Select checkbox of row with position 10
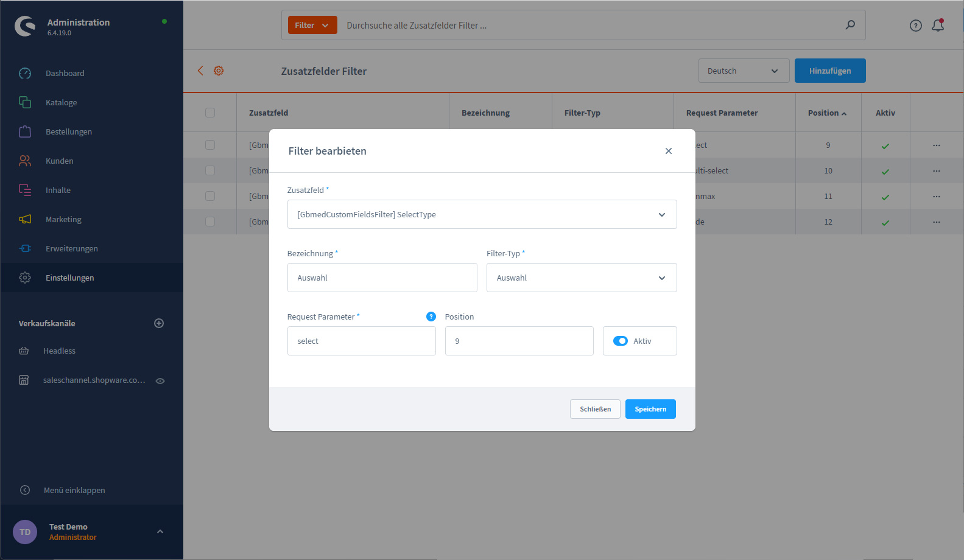Screen dimensions: 964x560 [x=210, y=170]
